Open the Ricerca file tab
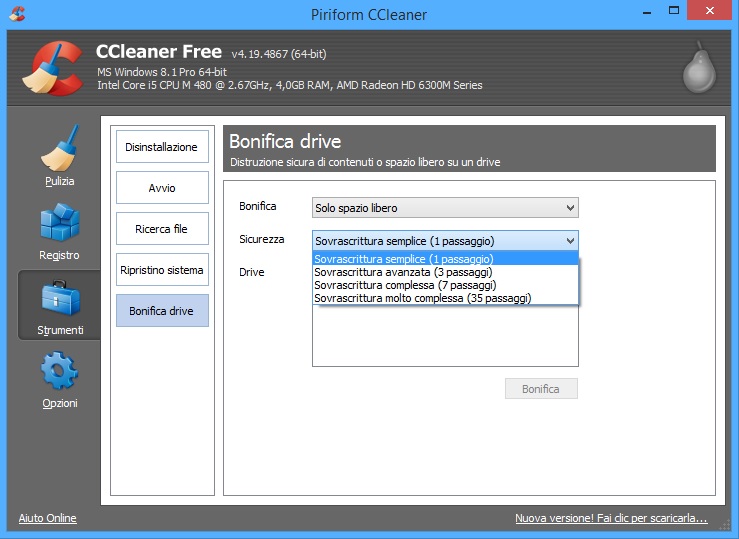 tap(162, 229)
